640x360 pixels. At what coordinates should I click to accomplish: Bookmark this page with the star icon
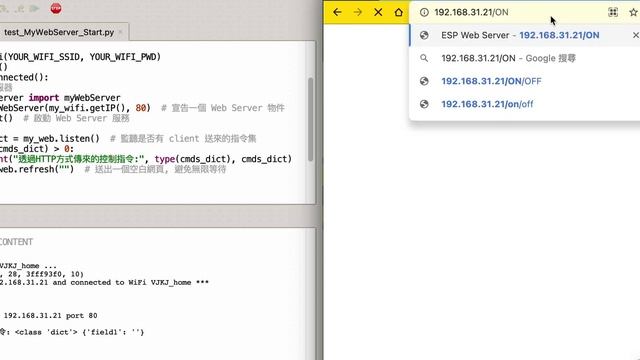633,12
